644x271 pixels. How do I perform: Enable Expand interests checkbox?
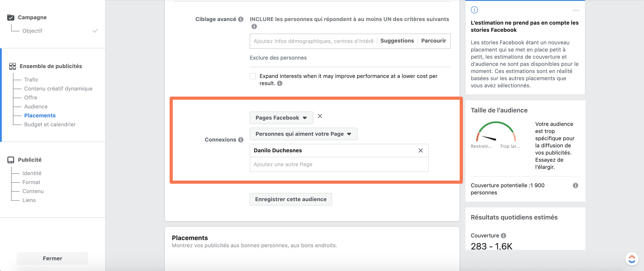(x=253, y=76)
